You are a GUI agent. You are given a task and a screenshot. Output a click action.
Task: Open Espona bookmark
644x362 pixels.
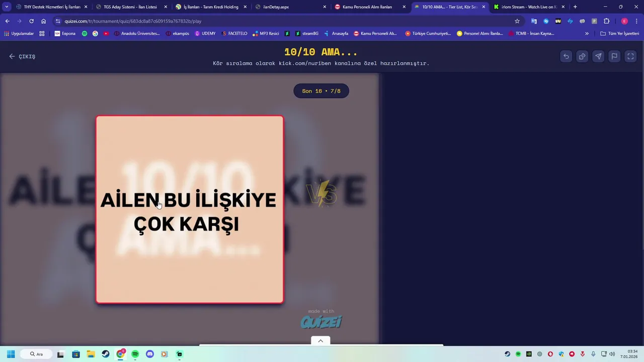pos(65,34)
